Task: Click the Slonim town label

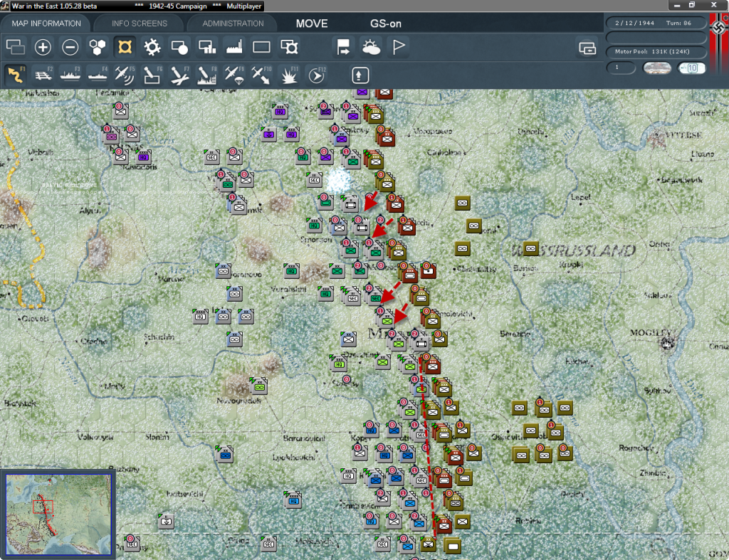Action: point(157,437)
